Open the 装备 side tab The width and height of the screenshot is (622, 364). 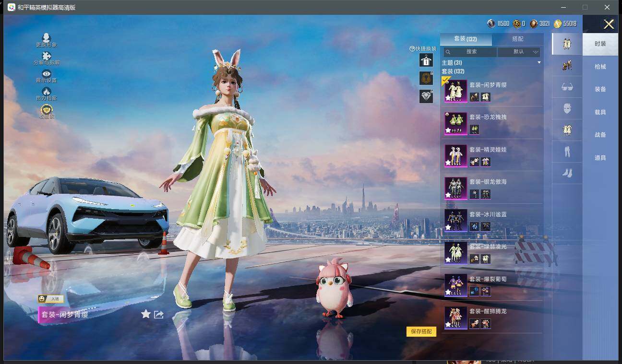[x=600, y=89]
